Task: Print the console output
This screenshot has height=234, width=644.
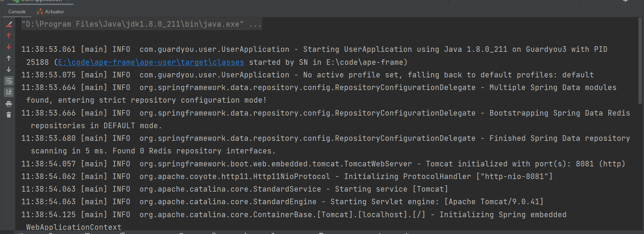Action: pyautogui.click(x=9, y=104)
